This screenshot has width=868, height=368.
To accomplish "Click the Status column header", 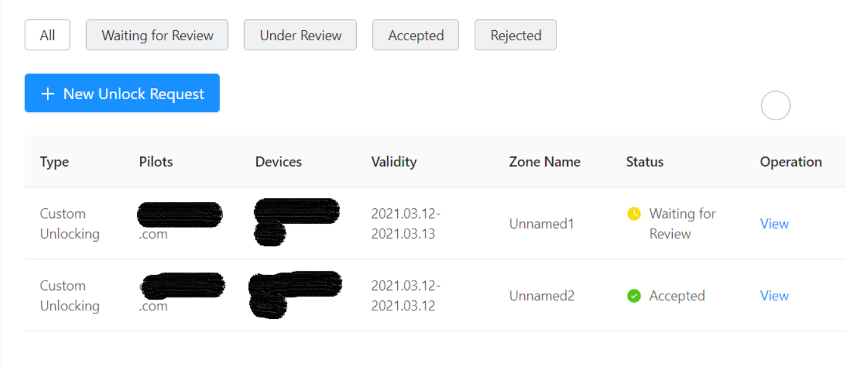I will (x=644, y=162).
